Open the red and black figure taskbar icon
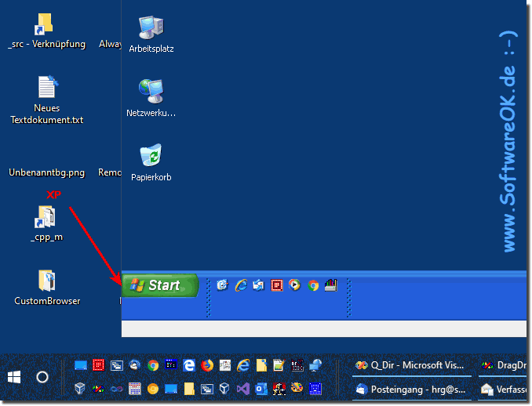The height and width of the screenshot is (406, 532). pos(279,389)
